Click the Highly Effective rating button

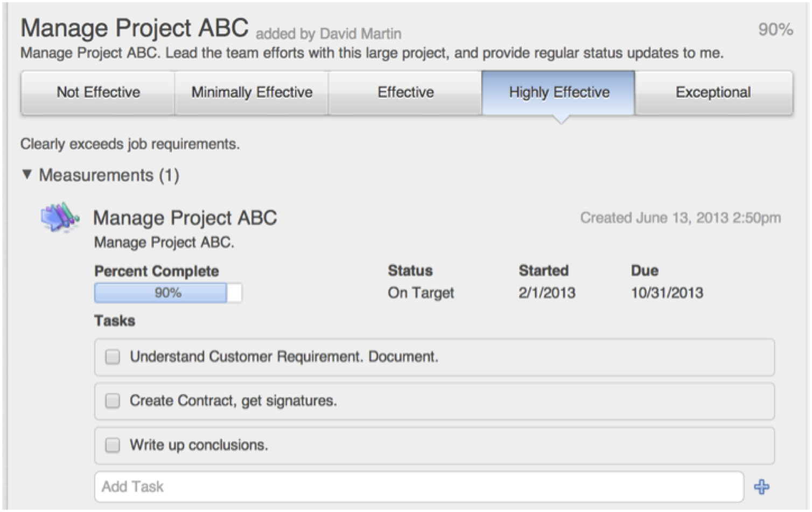[558, 93]
